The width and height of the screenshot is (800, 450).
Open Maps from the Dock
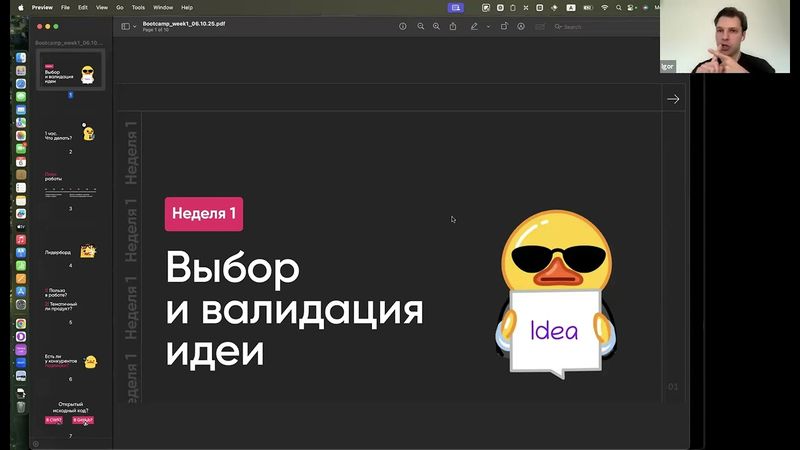(x=21, y=122)
